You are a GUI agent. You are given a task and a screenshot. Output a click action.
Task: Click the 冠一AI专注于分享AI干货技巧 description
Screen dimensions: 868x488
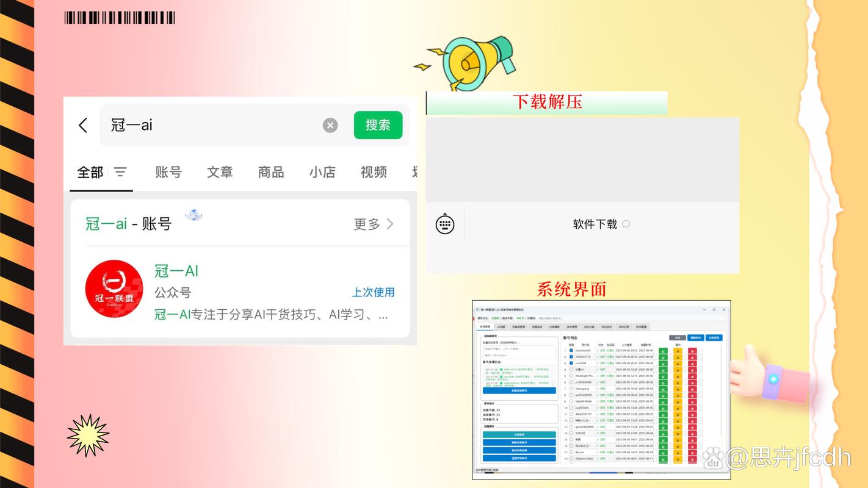(x=271, y=315)
